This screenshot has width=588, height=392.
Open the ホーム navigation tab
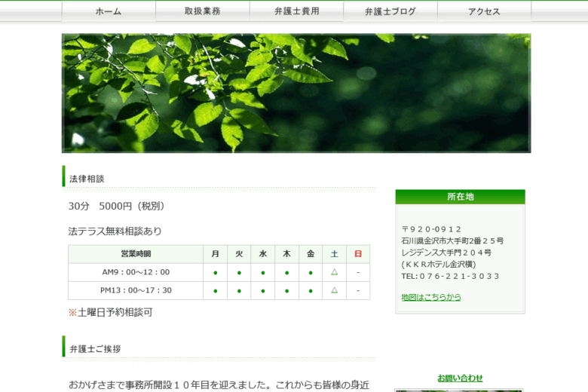point(109,11)
